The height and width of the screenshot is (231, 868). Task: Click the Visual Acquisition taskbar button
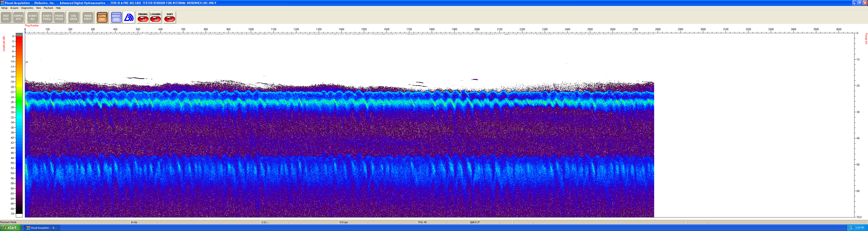pyautogui.click(x=41, y=228)
